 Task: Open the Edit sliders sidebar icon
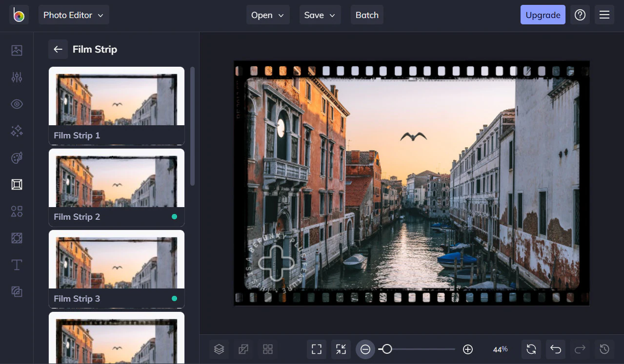click(17, 77)
